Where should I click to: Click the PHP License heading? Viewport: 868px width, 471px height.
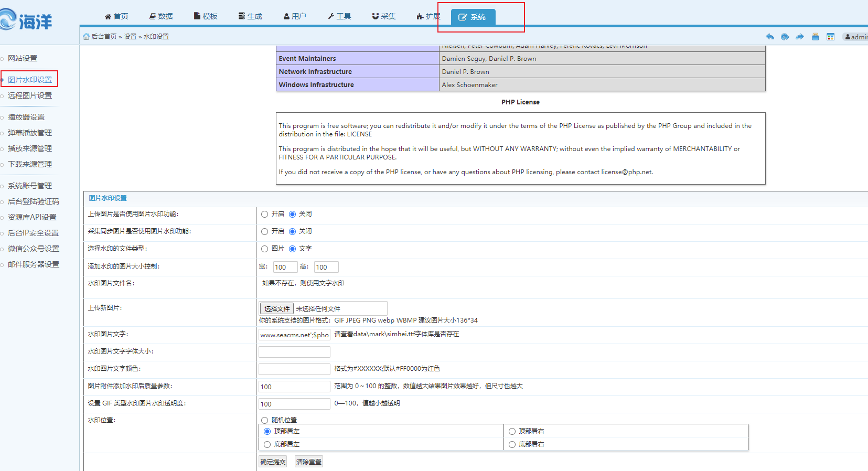[520, 102]
